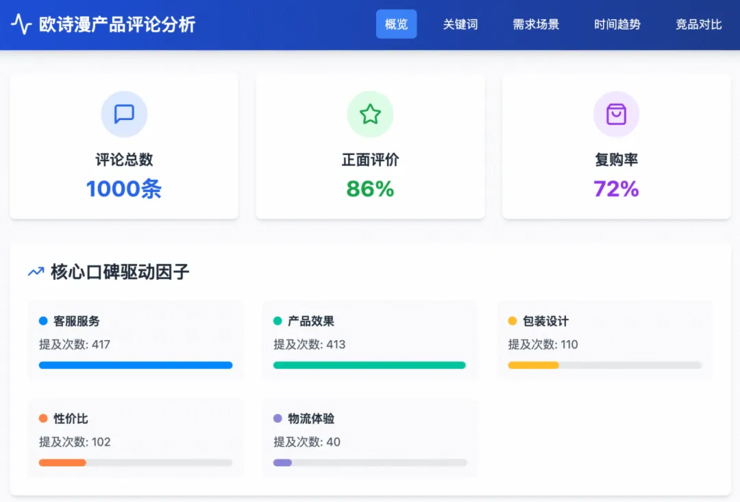Click the chat bubble icon above 评论总数
This screenshot has height=502, width=740.
(124, 114)
